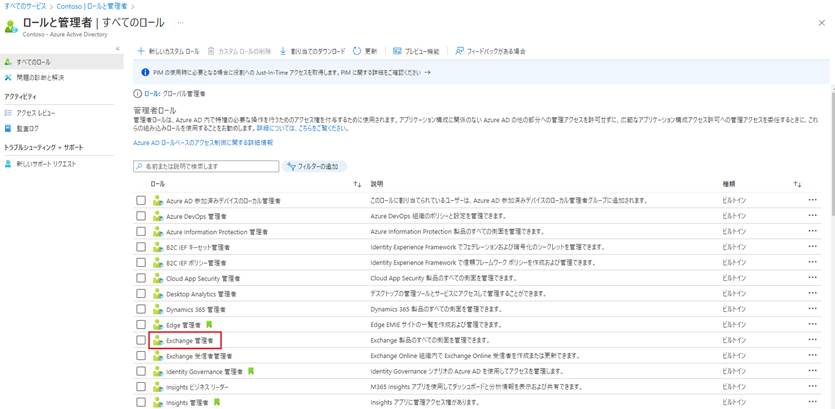835x409 pixels.
Task: Check the box for Azure Information Protection 管理者
Action: pos(141,232)
